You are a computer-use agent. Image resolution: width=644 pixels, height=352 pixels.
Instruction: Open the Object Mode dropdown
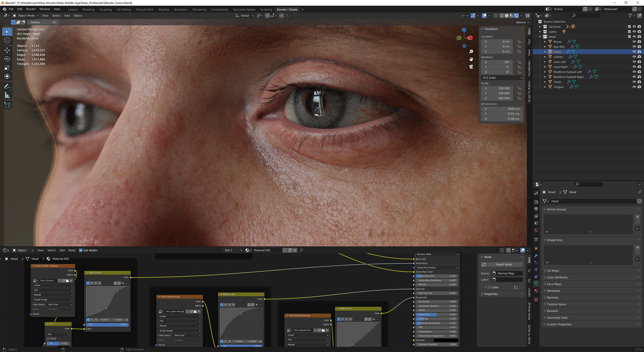[x=26, y=16]
